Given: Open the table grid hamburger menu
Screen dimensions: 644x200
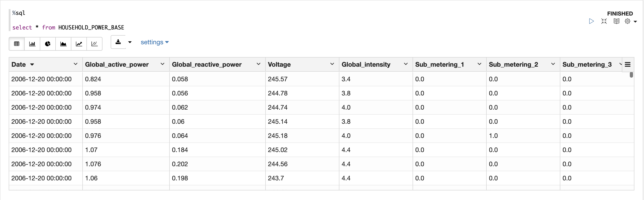Looking at the screenshot, I should [x=628, y=64].
